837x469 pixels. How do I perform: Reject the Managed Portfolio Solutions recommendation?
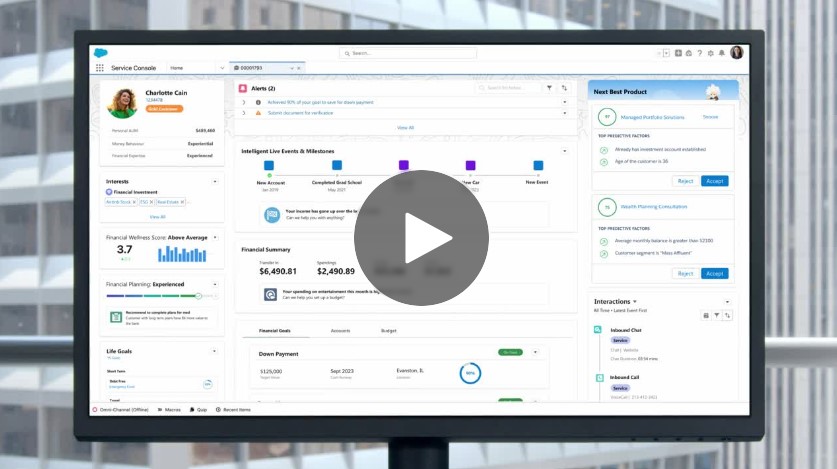(685, 181)
